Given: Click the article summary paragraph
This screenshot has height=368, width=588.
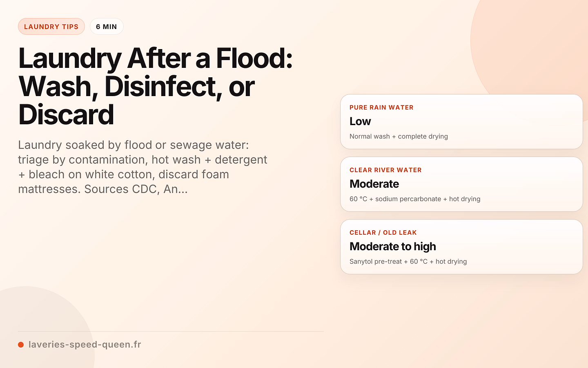Looking at the screenshot, I should [x=143, y=167].
